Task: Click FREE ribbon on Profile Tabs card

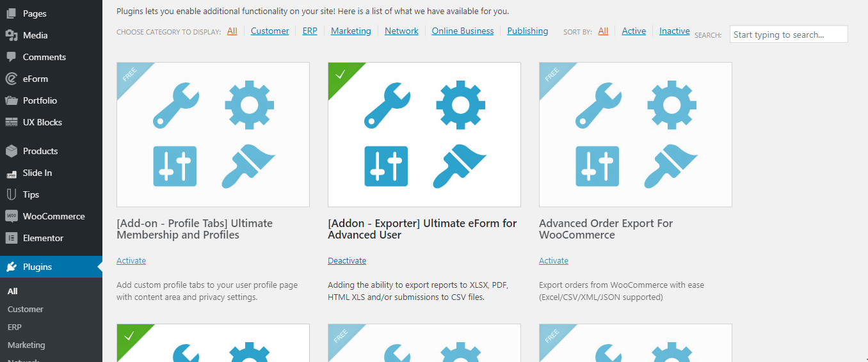Action: (x=131, y=75)
